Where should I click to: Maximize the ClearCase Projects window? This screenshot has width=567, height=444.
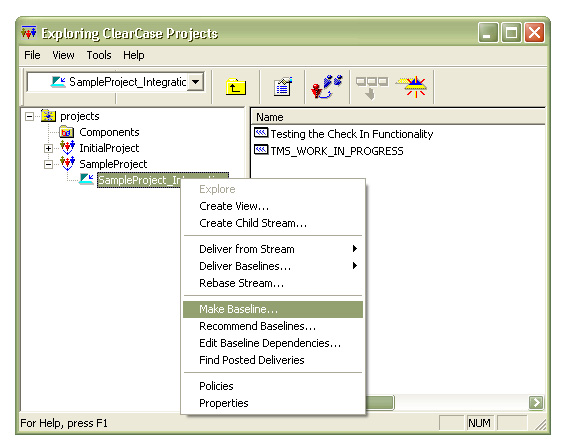[x=511, y=33]
